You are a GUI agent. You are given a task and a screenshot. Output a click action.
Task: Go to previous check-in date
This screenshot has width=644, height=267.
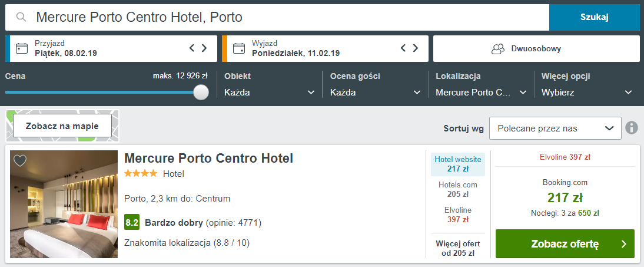pyautogui.click(x=192, y=48)
